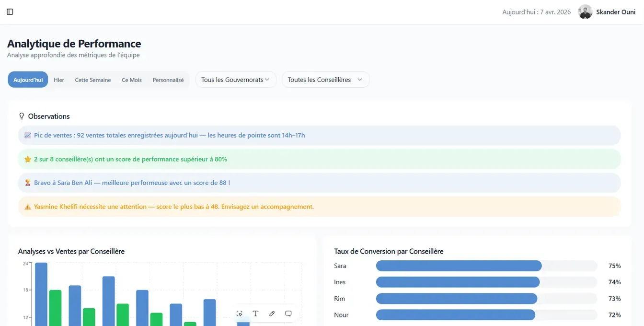This screenshot has width=644, height=326.
Task: Click the Taux de Conversion par Conseillère title
Action: pos(389,251)
